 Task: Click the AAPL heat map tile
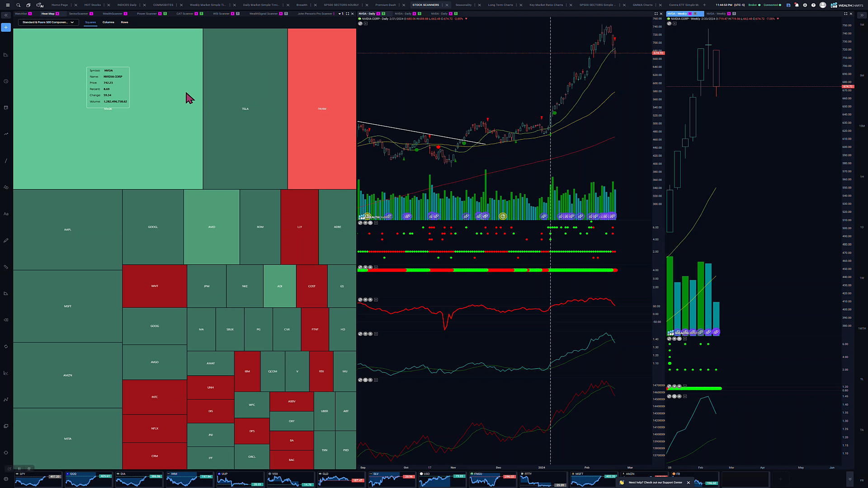coord(68,230)
